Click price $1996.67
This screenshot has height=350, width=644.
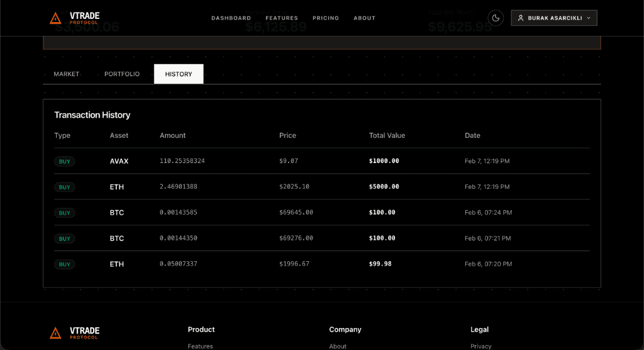pyautogui.click(x=294, y=264)
